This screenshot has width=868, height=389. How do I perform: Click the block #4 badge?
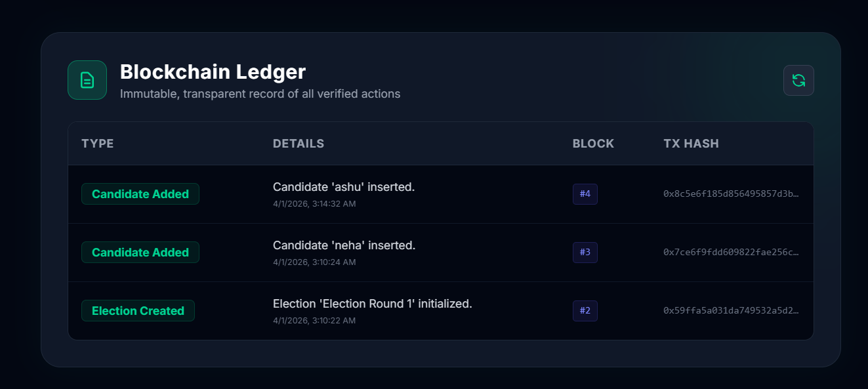[585, 194]
